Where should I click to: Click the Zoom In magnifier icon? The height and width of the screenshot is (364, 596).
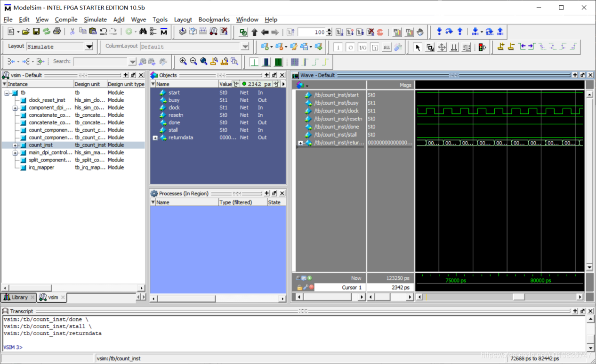click(183, 61)
